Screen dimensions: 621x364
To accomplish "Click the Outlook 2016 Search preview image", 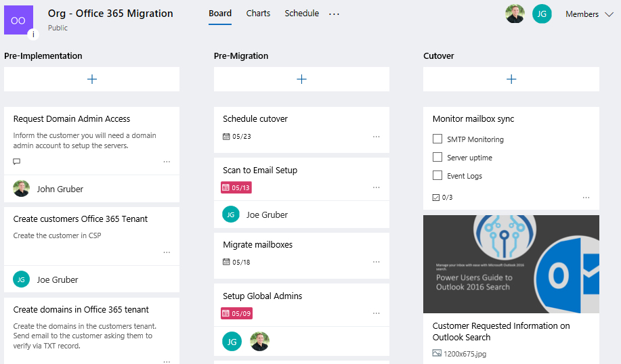I will point(511,264).
